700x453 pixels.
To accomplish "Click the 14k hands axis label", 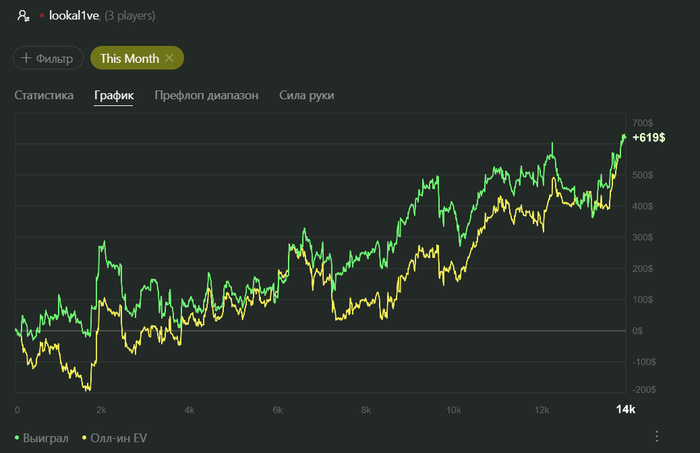I will click(x=625, y=409).
